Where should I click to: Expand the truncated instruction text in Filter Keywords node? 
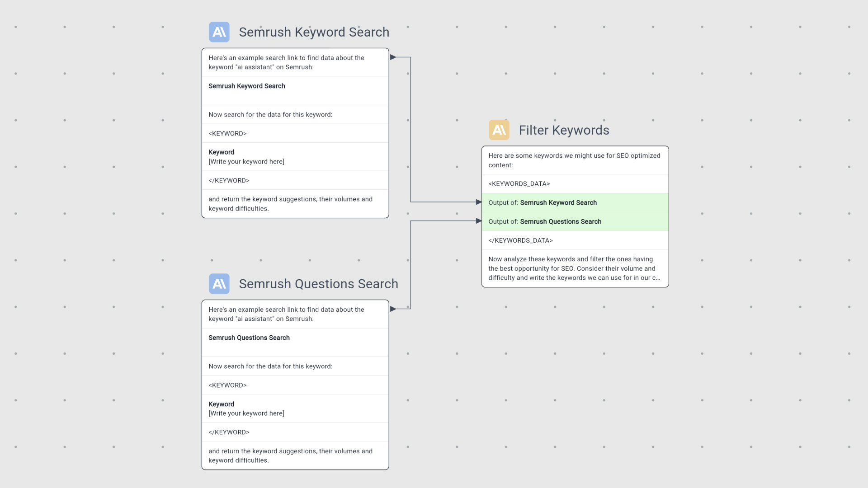(575, 268)
